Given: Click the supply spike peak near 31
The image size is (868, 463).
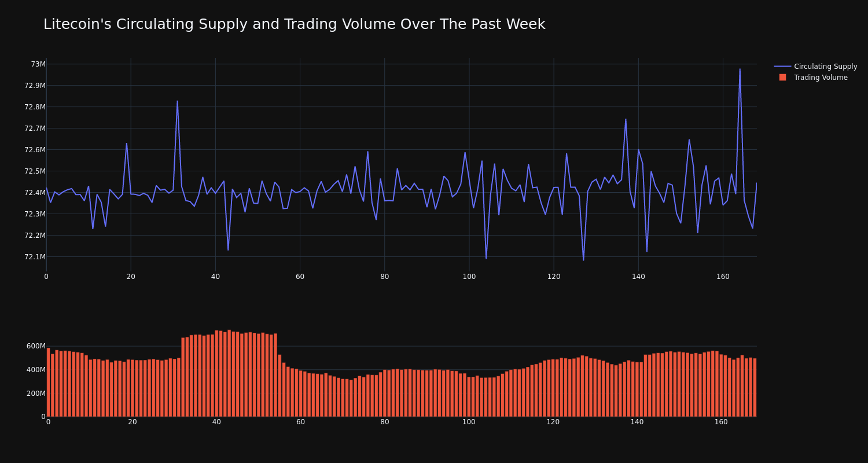Looking at the screenshot, I should [178, 101].
